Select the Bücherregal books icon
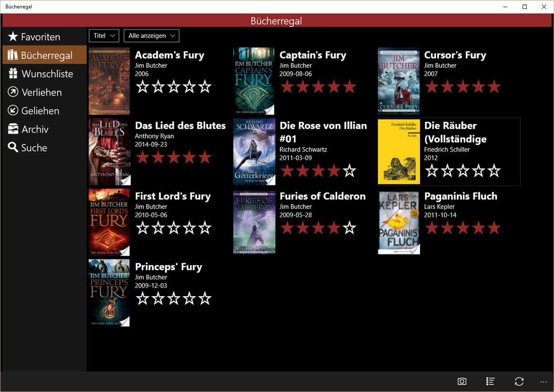The width and height of the screenshot is (554, 392). (13, 55)
